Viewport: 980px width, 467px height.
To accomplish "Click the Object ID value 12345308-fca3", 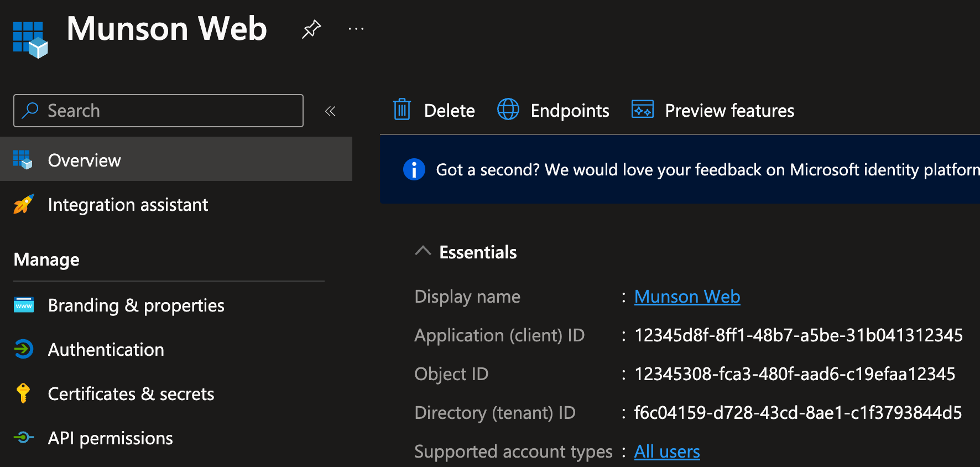I will point(795,374).
